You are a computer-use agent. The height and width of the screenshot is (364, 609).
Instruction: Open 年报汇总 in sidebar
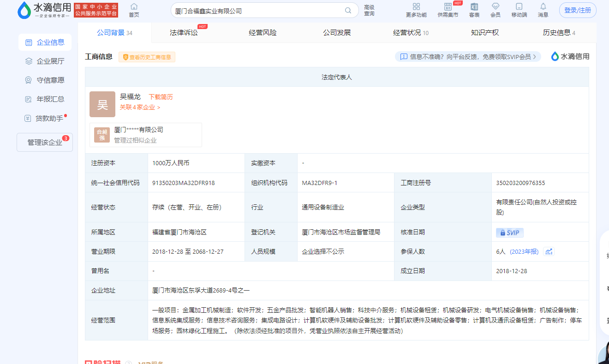(45, 99)
